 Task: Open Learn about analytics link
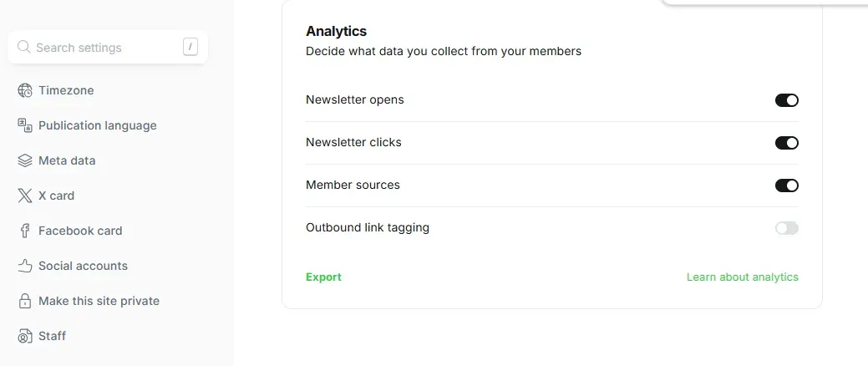pyautogui.click(x=743, y=277)
